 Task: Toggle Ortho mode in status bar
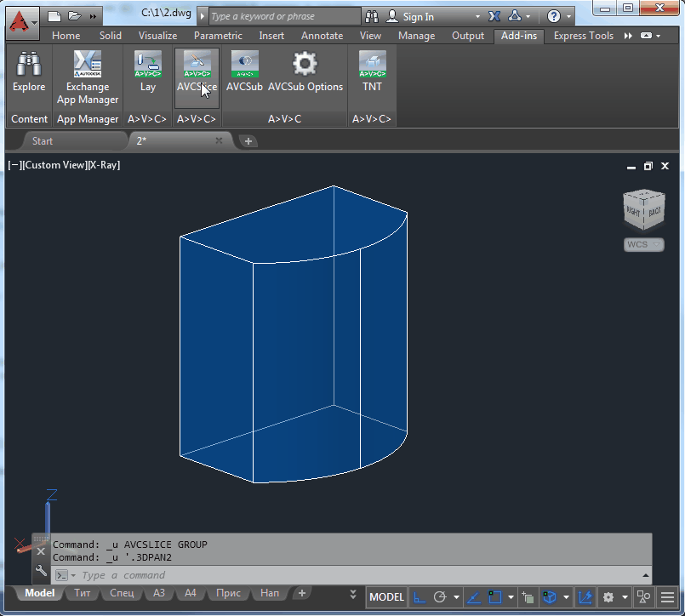420,597
